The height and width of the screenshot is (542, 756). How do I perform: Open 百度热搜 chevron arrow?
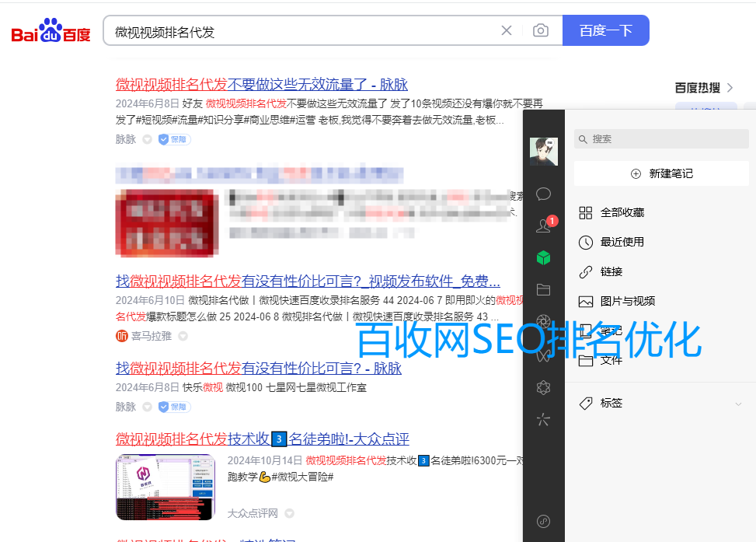(730, 88)
